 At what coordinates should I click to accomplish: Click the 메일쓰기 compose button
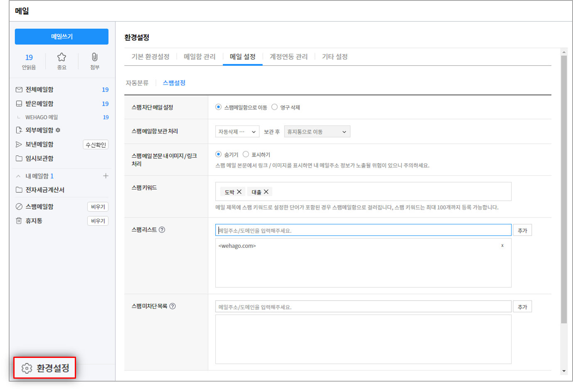[x=61, y=37]
